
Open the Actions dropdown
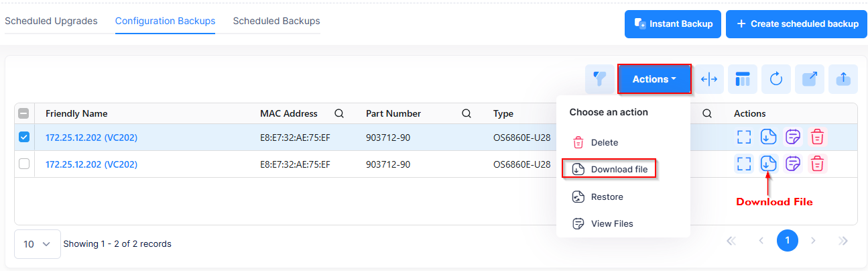point(654,79)
